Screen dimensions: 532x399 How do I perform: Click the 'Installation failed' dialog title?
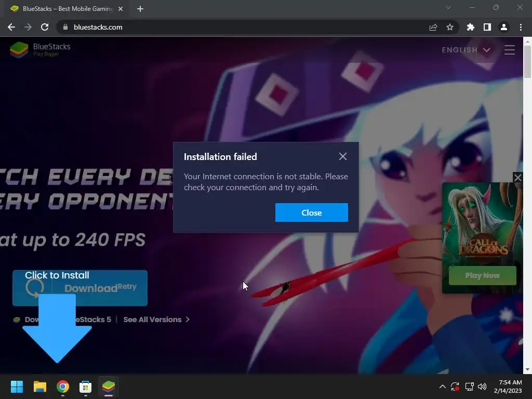pyautogui.click(x=220, y=157)
